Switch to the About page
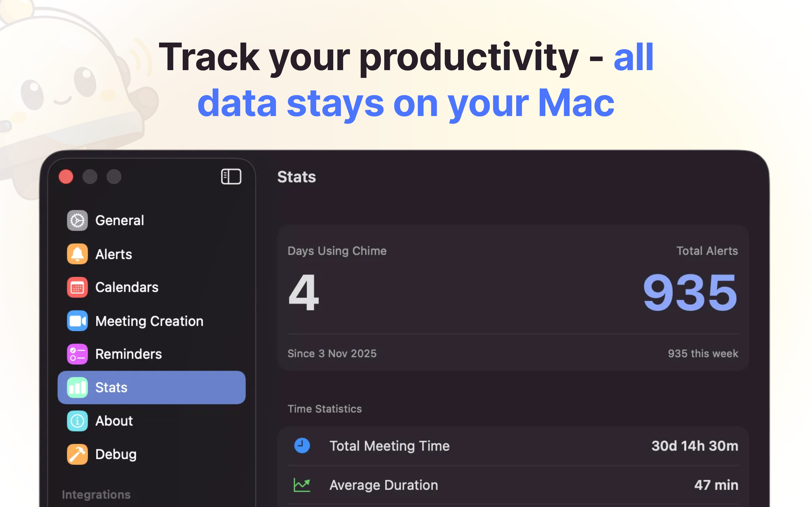 (114, 421)
